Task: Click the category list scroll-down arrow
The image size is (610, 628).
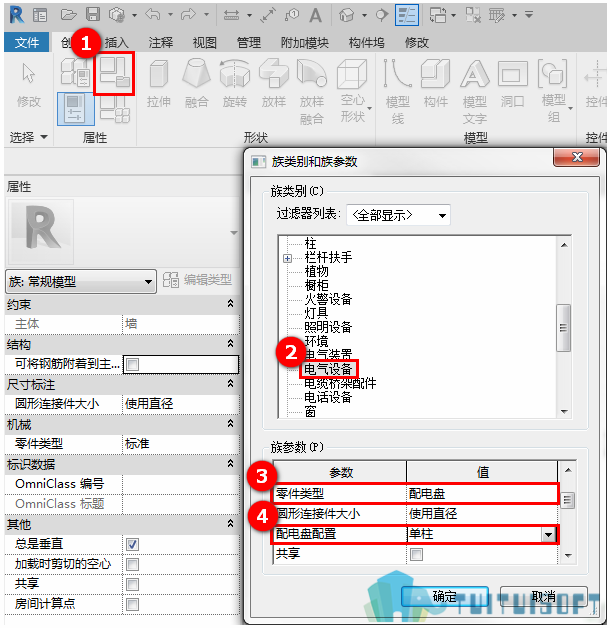Action: click(x=564, y=411)
